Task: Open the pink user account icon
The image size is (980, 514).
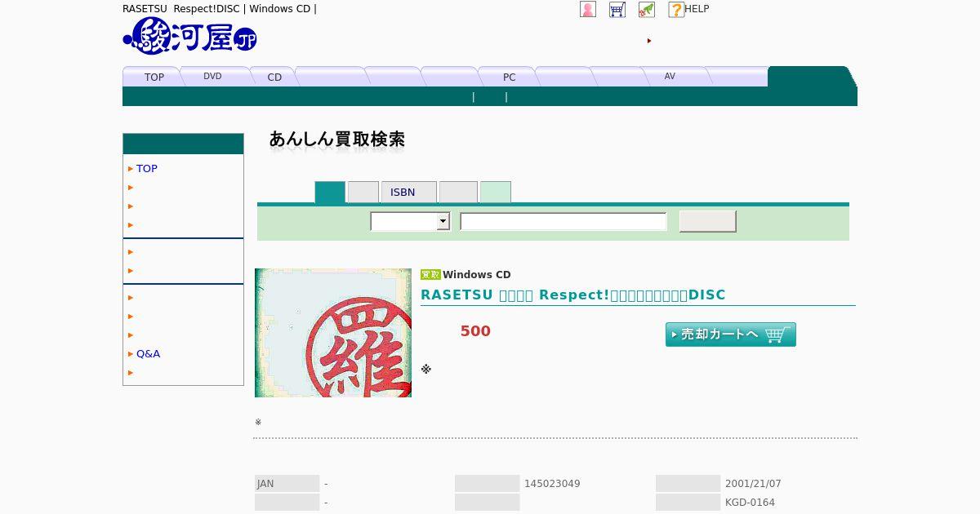Action: pyautogui.click(x=588, y=9)
